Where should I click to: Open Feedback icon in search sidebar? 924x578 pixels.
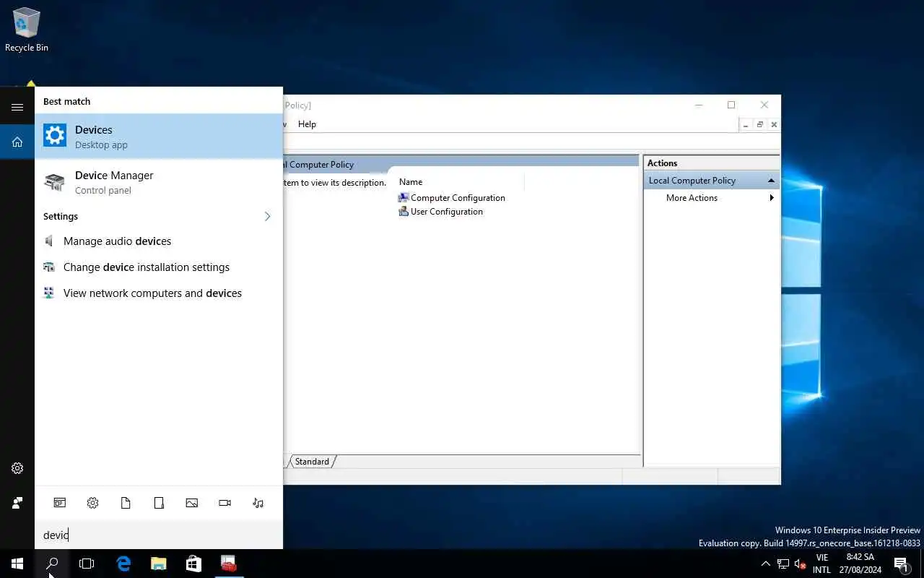pyautogui.click(x=17, y=503)
